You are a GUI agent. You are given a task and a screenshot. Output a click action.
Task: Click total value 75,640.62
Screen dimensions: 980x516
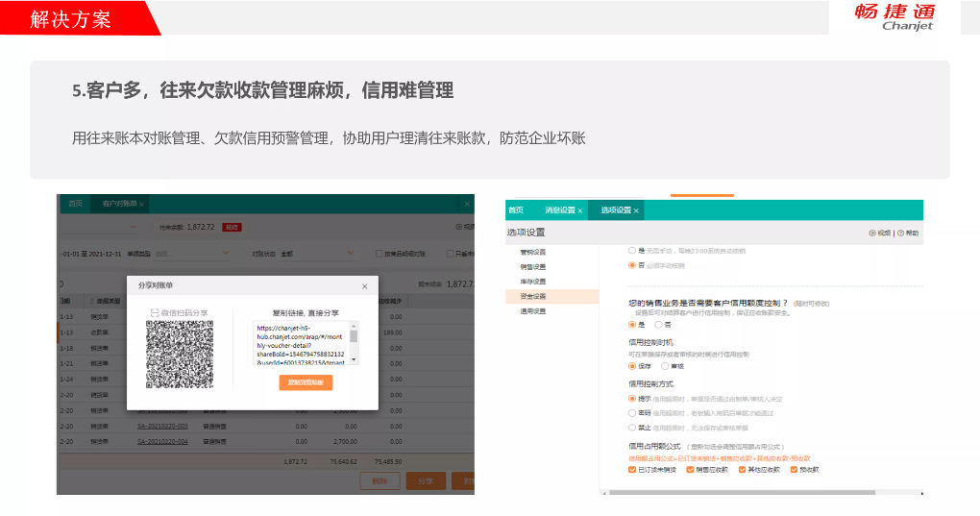tap(343, 461)
